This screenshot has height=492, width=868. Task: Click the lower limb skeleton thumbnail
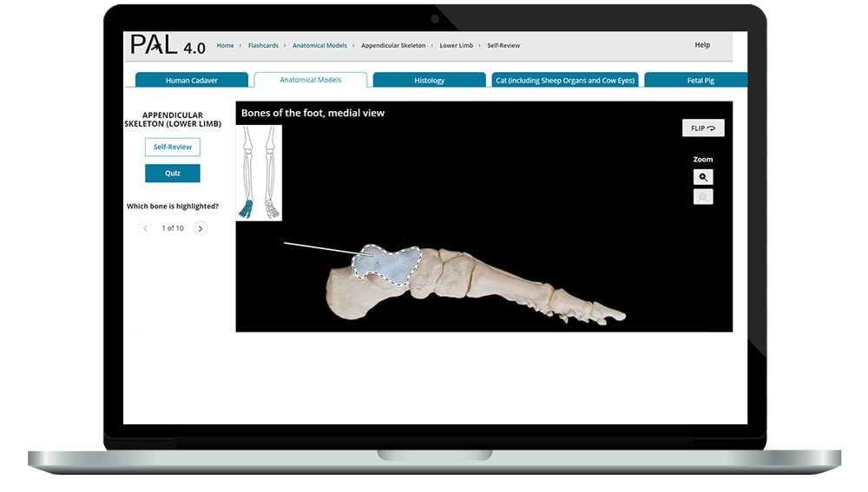(x=259, y=173)
